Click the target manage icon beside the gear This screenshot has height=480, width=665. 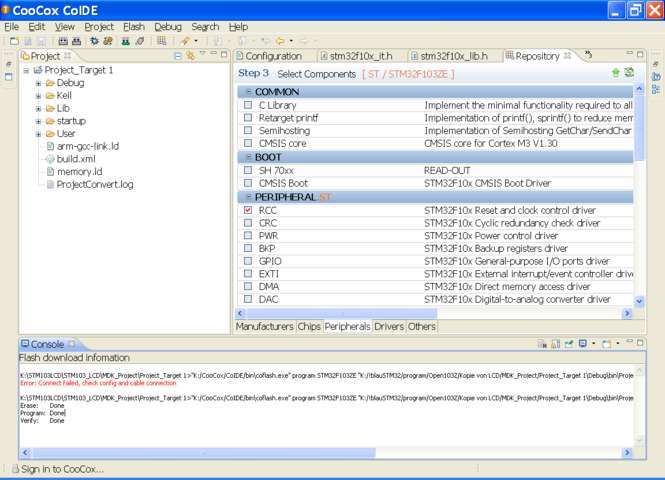tap(108, 41)
